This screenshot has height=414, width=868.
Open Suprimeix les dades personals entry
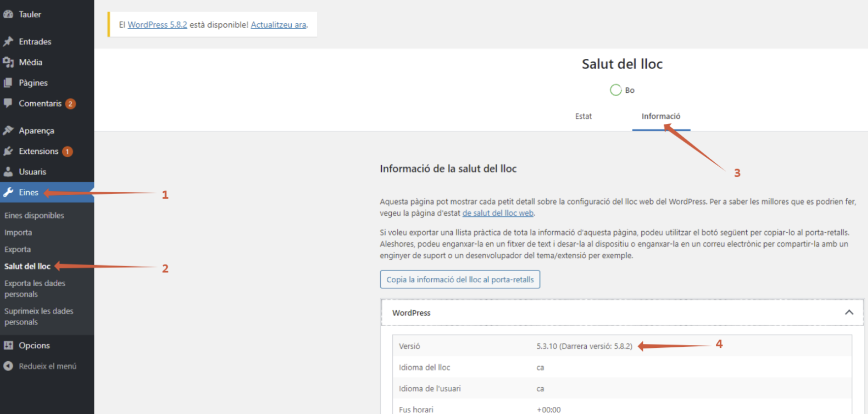point(39,317)
